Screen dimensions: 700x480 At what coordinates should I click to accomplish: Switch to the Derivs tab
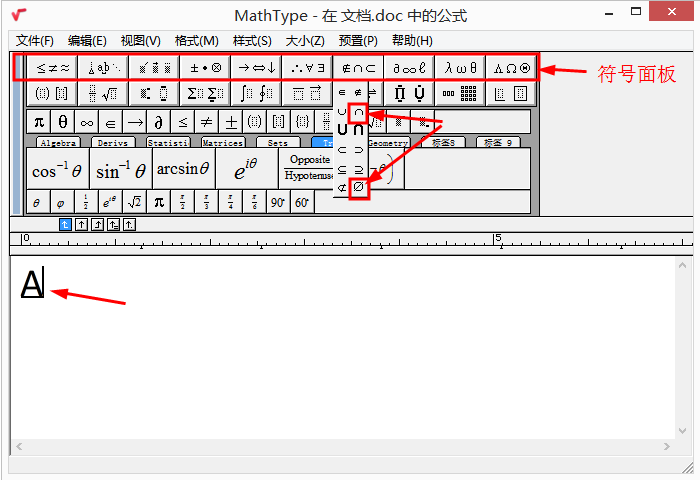[113, 142]
